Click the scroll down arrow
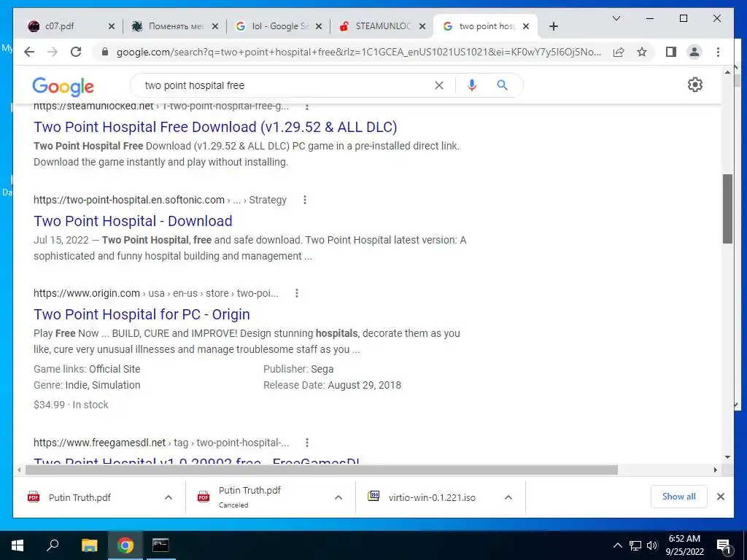The height and width of the screenshot is (560, 747). pyautogui.click(x=727, y=457)
